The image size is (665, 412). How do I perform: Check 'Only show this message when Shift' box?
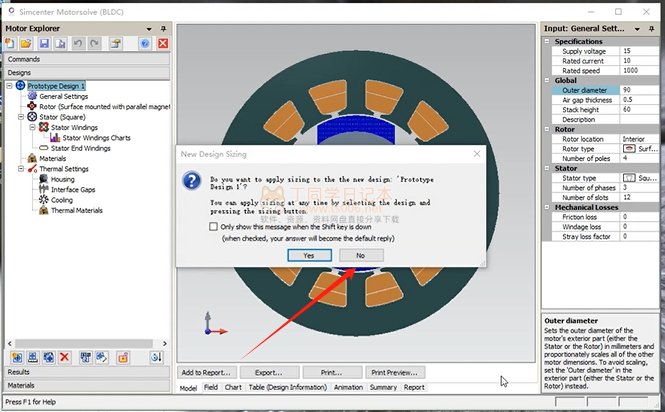(x=214, y=227)
